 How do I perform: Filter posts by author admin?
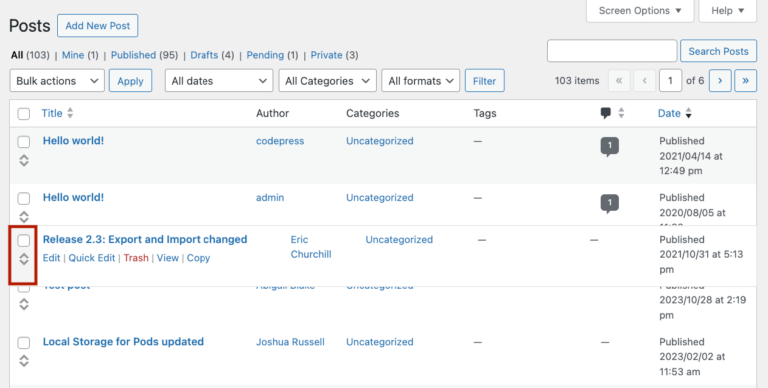[x=270, y=198]
